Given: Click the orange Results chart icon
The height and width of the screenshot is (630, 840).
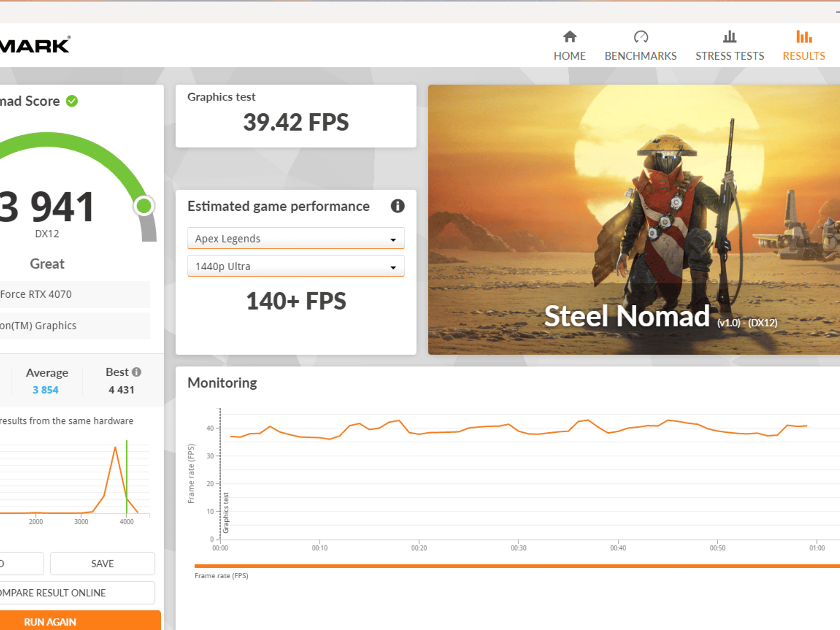Looking at the screenshot, I should (804, 37).
